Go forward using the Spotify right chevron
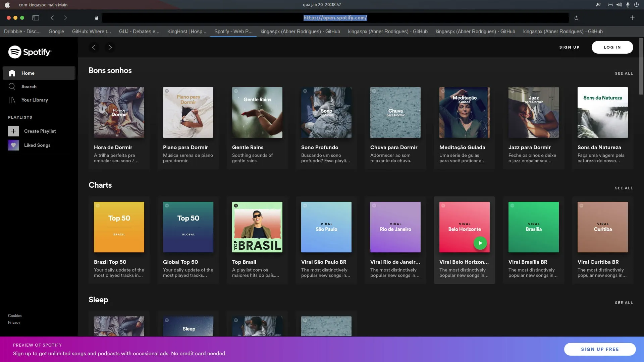Viewport: 644px width, 362px height. pos(110,47)
